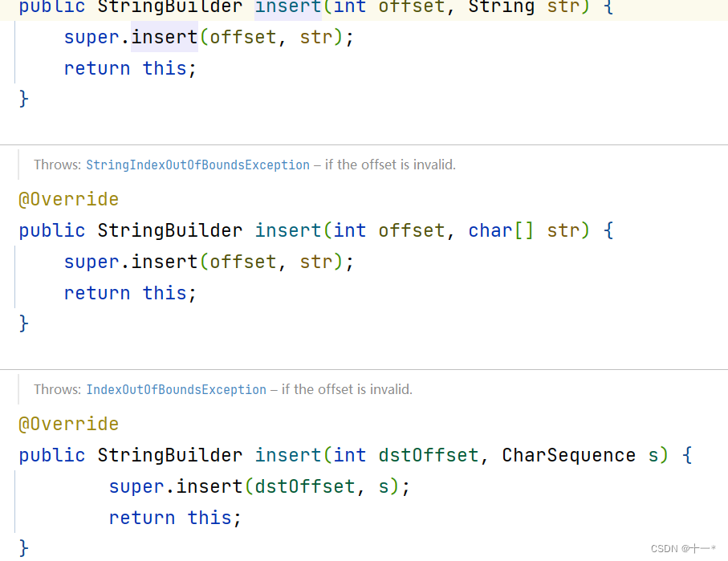Click the char keyword in the char[] parameter
The image size is (728, 561).
tap(490, 230)
